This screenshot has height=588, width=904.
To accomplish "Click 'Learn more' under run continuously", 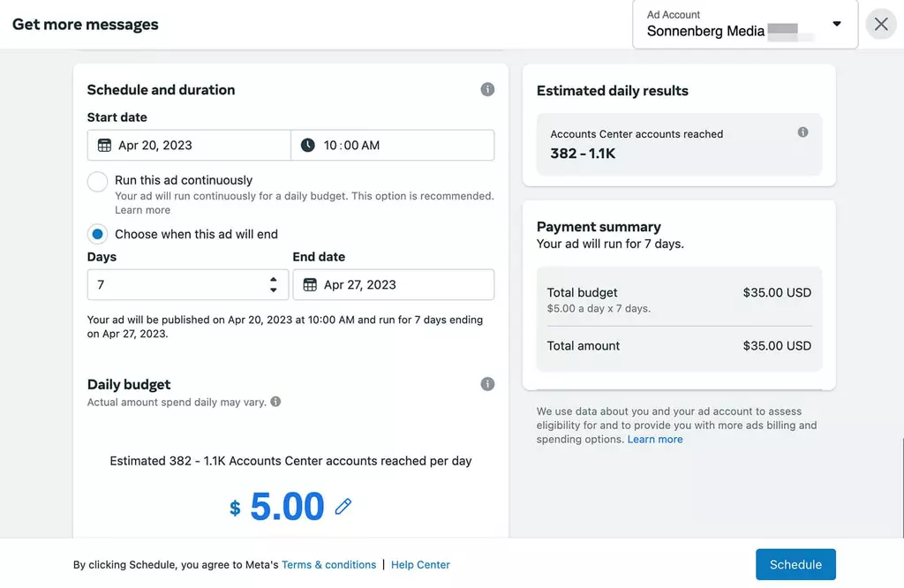I will (142, 210).
